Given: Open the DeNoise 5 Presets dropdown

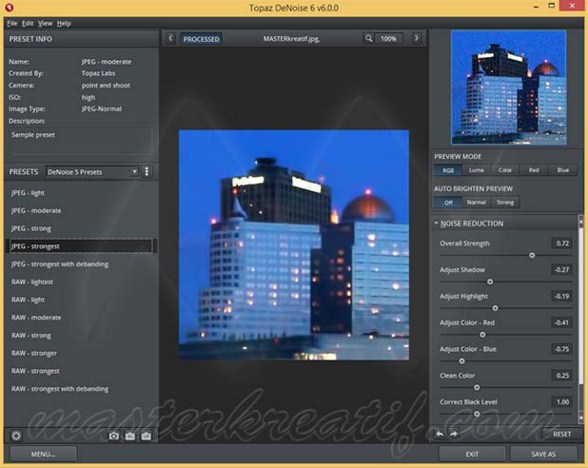Looking at the screenshot, I should click(x=92, y=172).
